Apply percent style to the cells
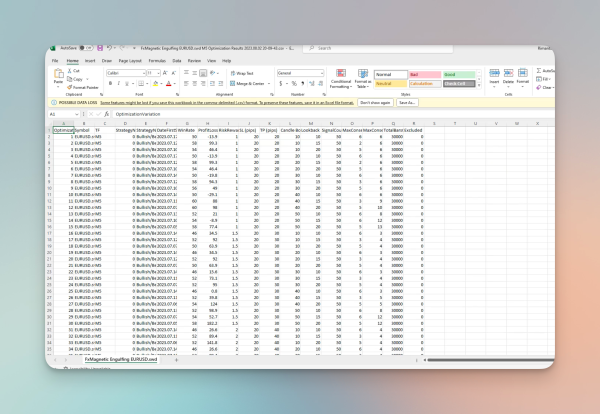Image resolution: width=600 pixels, height=414 pixels. point(294,83)
